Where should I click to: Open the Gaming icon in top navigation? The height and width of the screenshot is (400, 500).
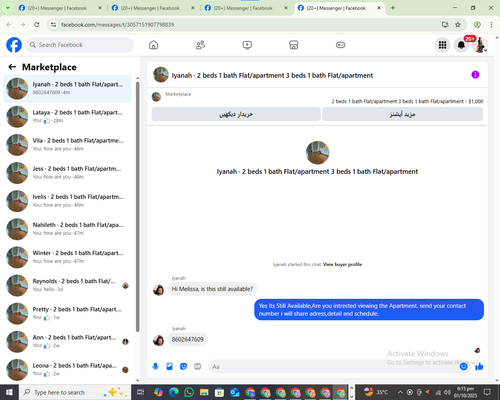340,45
